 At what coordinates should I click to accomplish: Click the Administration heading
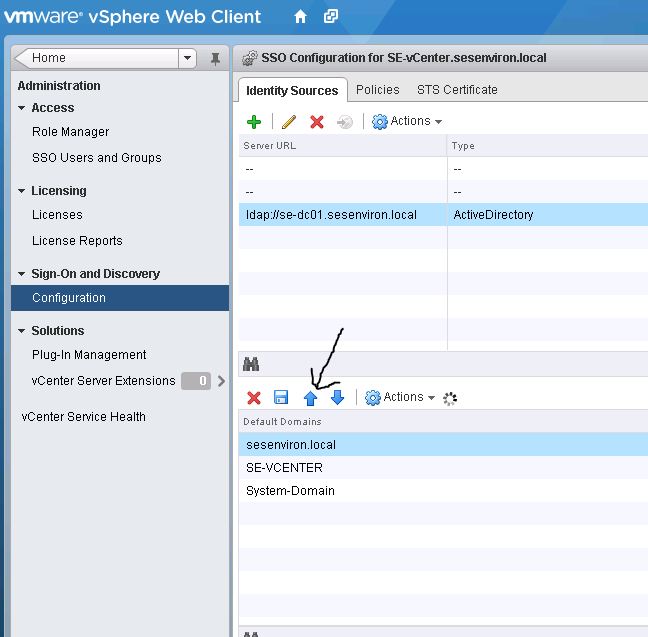click(x=59, y=86)
